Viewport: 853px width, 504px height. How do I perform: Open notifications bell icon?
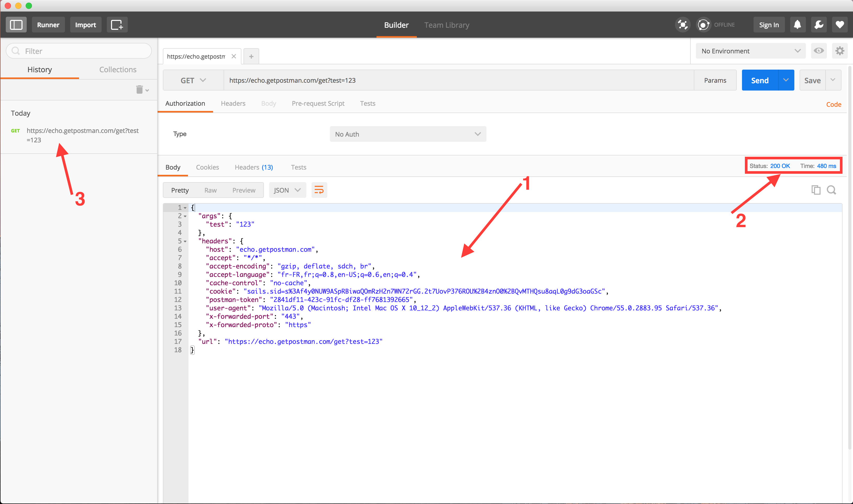coord(797,25)
